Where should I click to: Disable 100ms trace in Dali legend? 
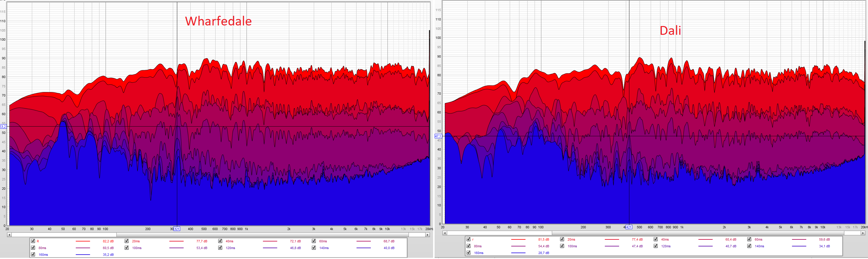(x=562, y=246)
